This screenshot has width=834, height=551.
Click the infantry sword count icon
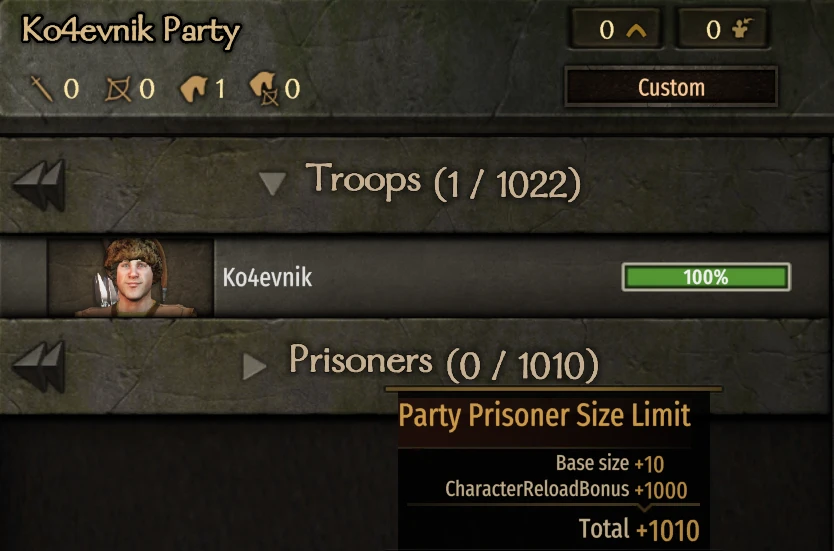click(x=42, y=90)
